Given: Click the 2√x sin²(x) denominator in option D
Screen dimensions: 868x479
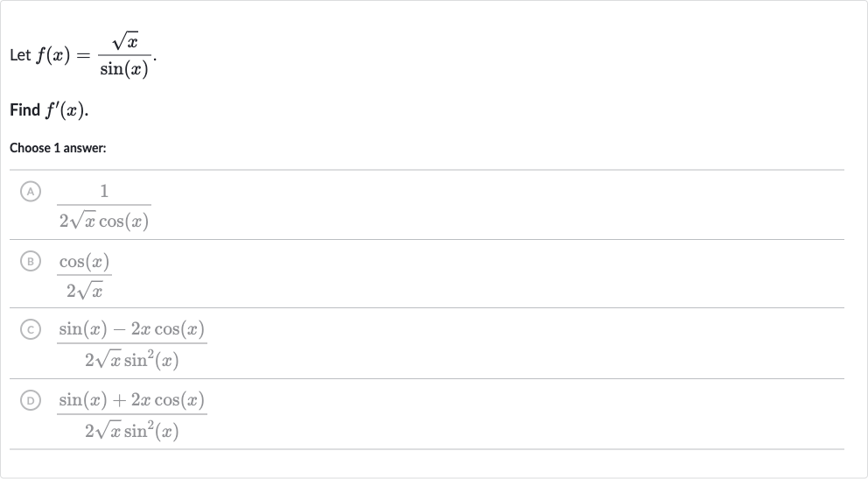Looking at the screenshot, I should pyautogui.click(x=132, y=430).
